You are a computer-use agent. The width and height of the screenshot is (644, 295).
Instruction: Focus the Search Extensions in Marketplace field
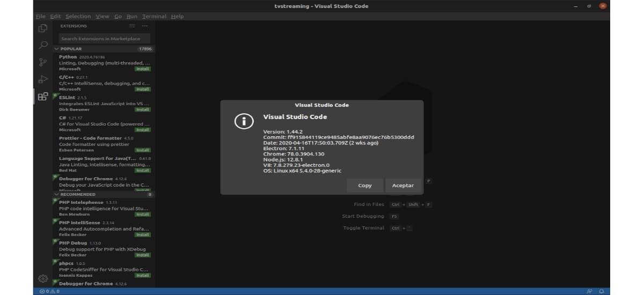click(x=105, y=39)
